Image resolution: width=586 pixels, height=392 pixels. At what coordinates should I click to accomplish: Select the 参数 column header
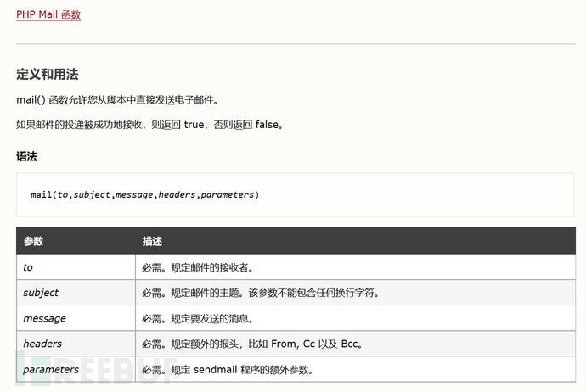(x=76, y=241)
